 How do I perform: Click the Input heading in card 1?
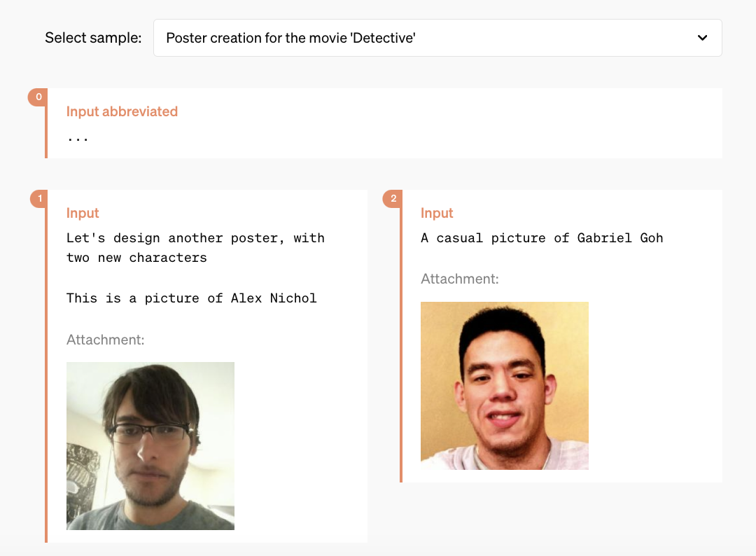tap(83, 213)
